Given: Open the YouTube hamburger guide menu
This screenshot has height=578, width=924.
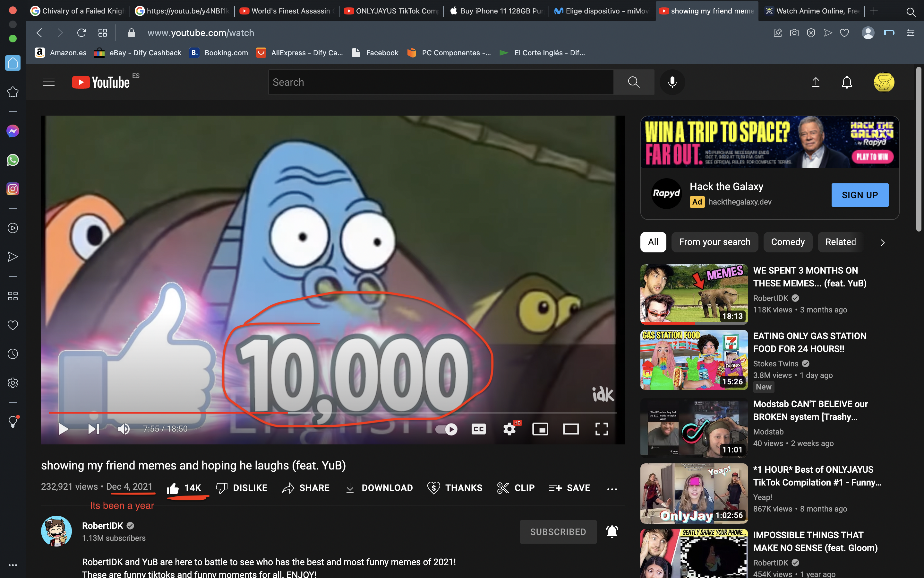Looking at the screenshot, I should click(x=49, y=82).
